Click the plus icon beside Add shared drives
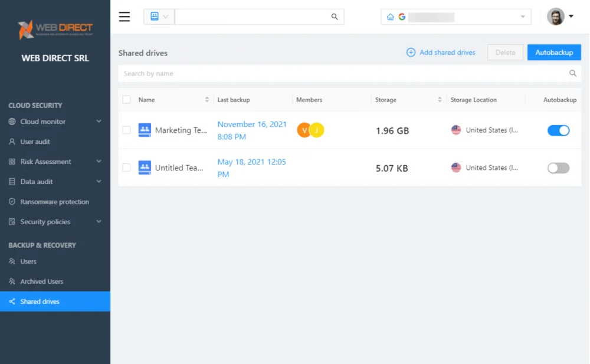The width and height of the screenshot is (590, 364). [411, 53]
